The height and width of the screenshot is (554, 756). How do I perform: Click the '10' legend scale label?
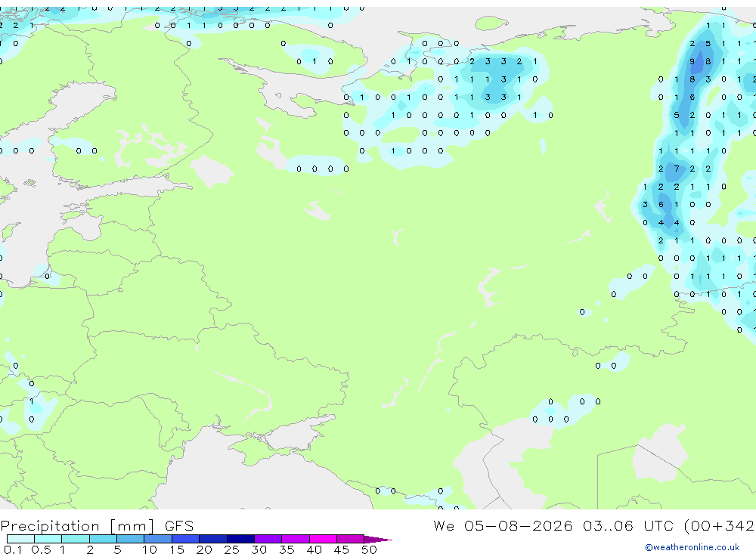tap(149, 549)
